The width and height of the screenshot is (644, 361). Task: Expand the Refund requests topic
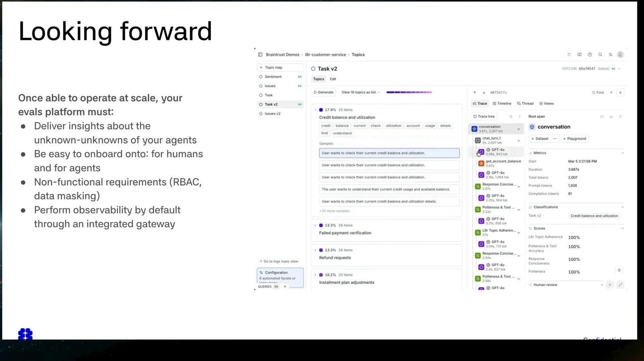(x=315, y=250)
